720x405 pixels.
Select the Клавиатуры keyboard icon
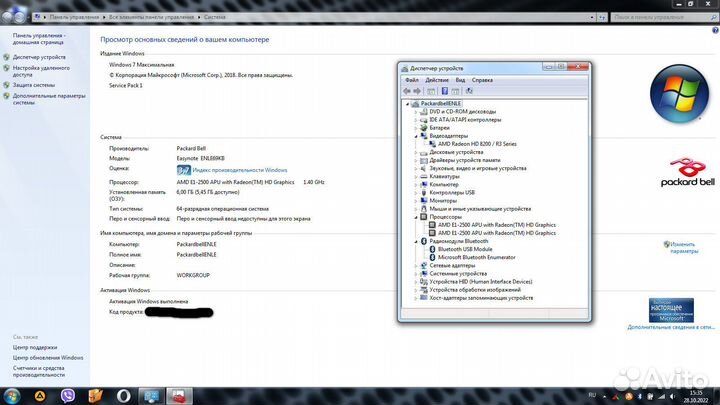pyautogui.click(x=424, y=176)
